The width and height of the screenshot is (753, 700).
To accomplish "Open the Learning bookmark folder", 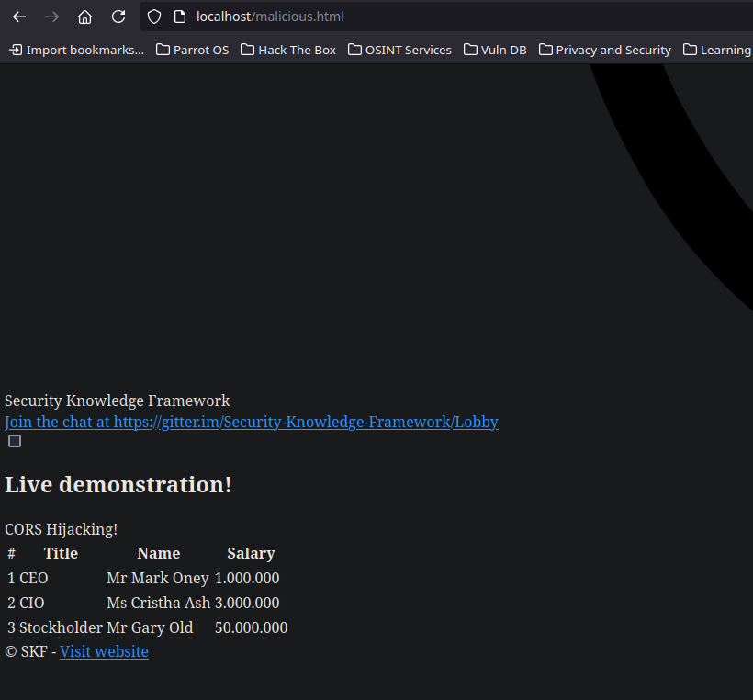I will tap(717, 50).
